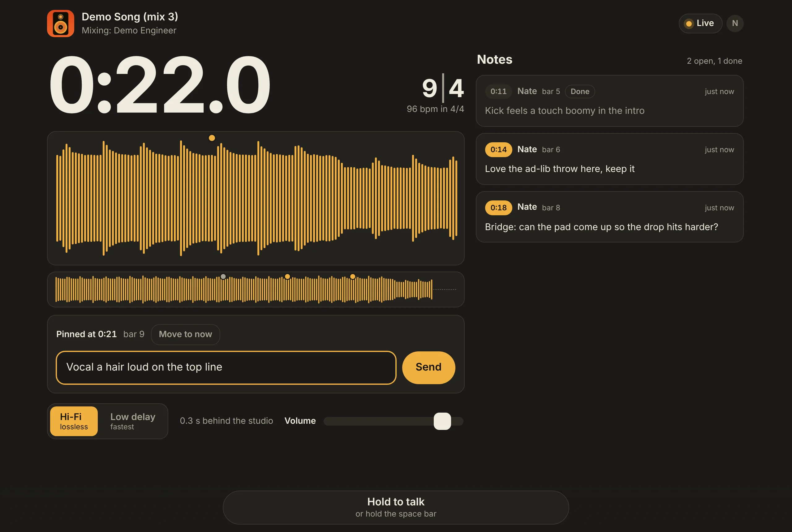Click the 'Demo Song (mix 3)' title

pos(130,17)
